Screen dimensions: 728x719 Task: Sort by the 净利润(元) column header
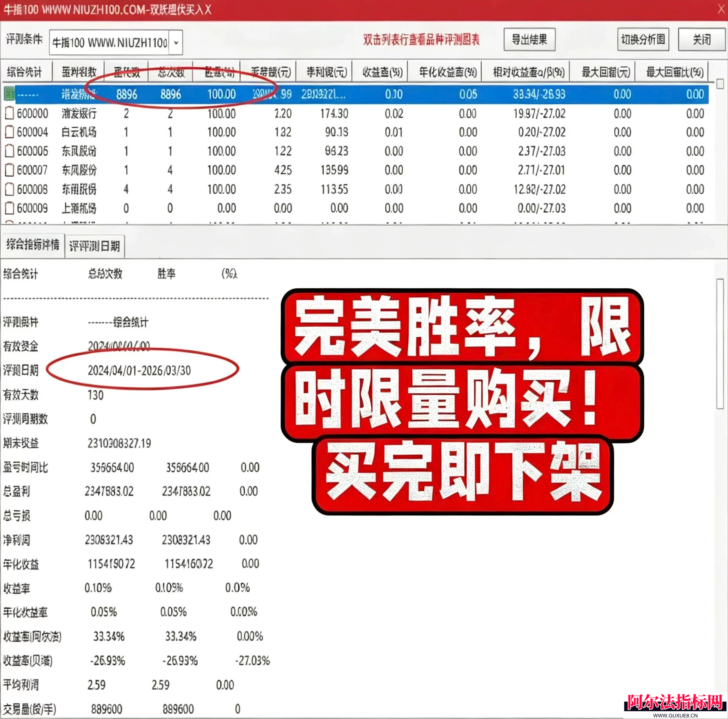coord(324,72)
